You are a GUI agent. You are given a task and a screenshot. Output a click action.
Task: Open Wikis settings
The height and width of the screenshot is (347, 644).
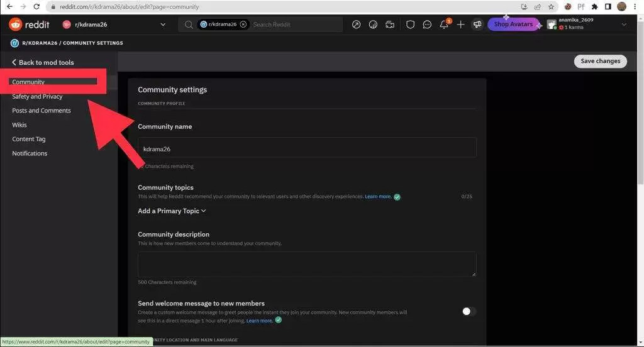[19, 125]
